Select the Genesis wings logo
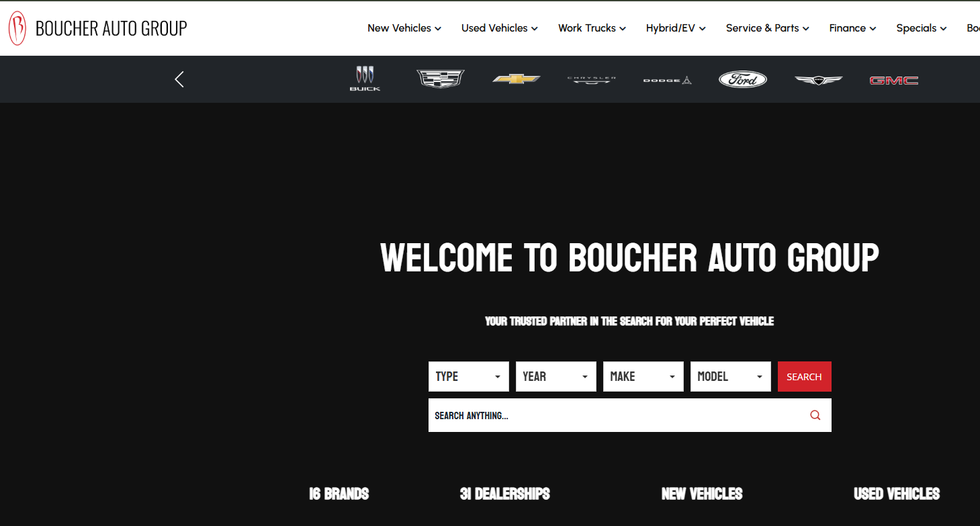Viewport: 980px width, 526px height. [818, 80]
